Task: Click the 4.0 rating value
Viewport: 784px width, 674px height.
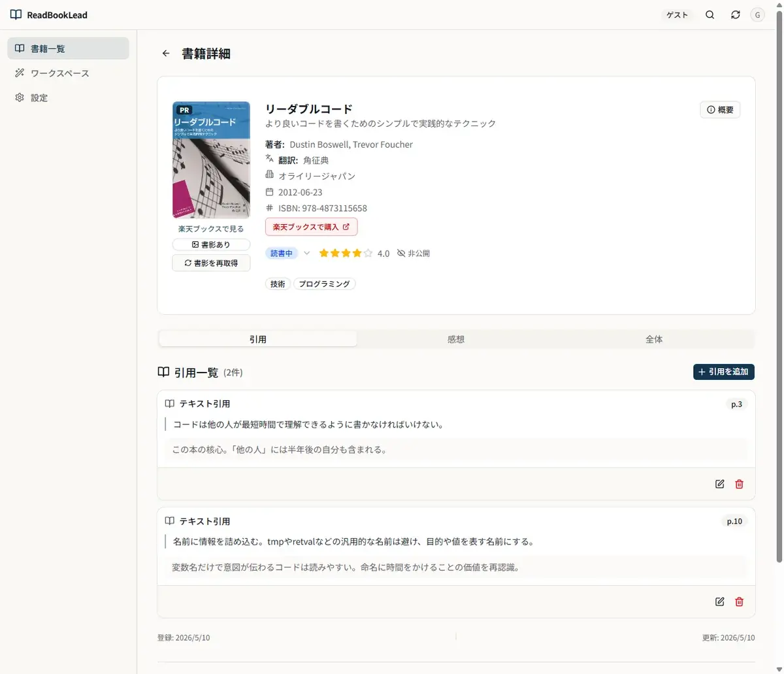Action: coord(384,254)
